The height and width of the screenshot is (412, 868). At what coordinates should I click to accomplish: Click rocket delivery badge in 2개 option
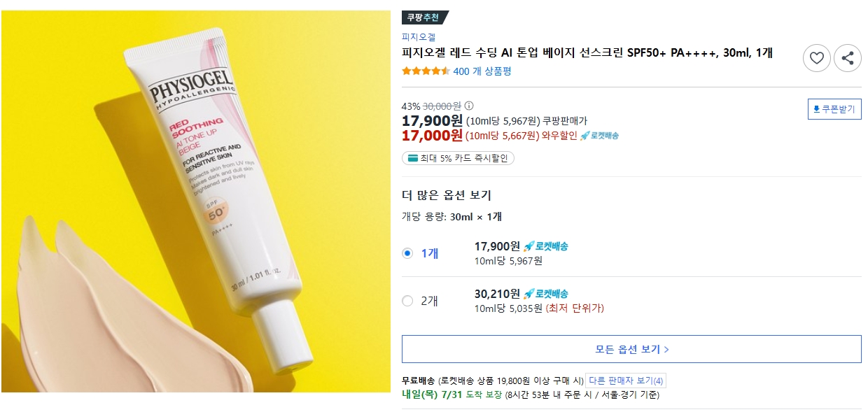(546, 294)
